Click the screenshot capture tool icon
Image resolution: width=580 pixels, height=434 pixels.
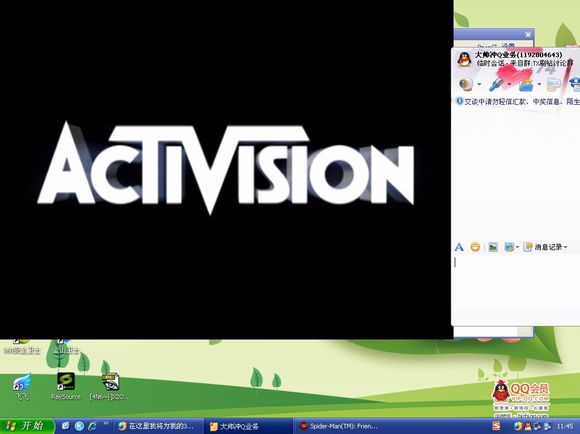(509, 247)
